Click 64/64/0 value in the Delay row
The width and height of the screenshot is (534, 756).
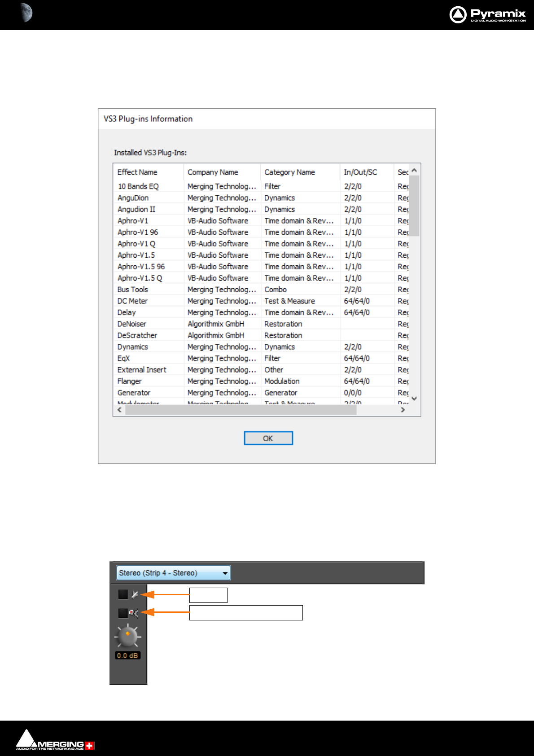tap(357, 312)
